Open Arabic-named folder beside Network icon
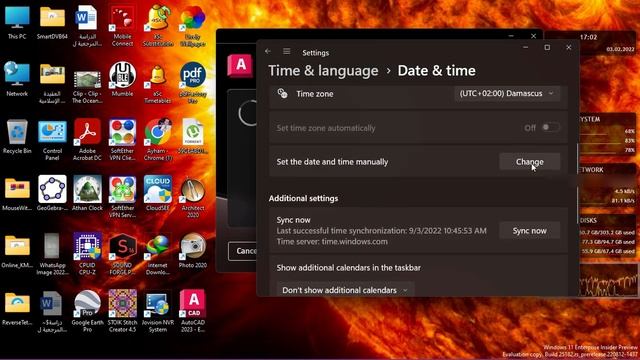 [x=52, y=82]
